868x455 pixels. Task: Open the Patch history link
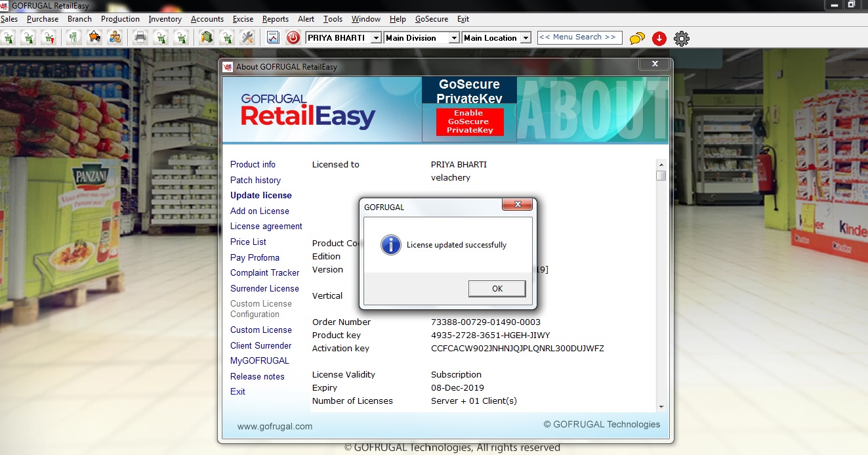pyautogui.click(x=255, y=180)
